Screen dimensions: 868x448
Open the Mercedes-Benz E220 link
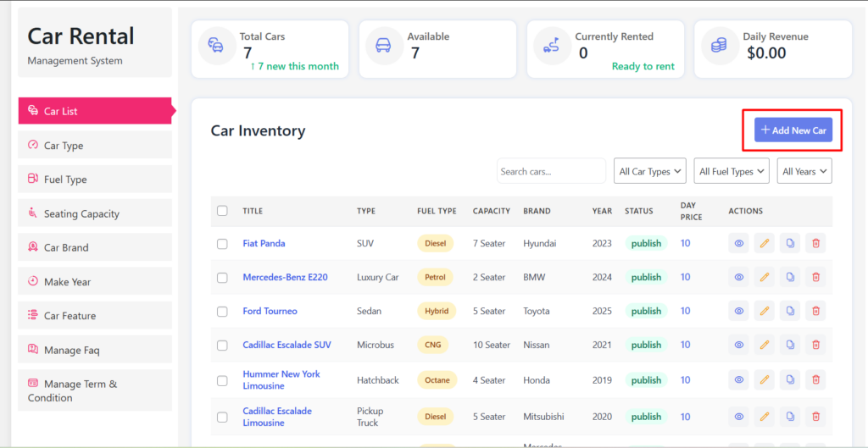click(x=285, y=277)
